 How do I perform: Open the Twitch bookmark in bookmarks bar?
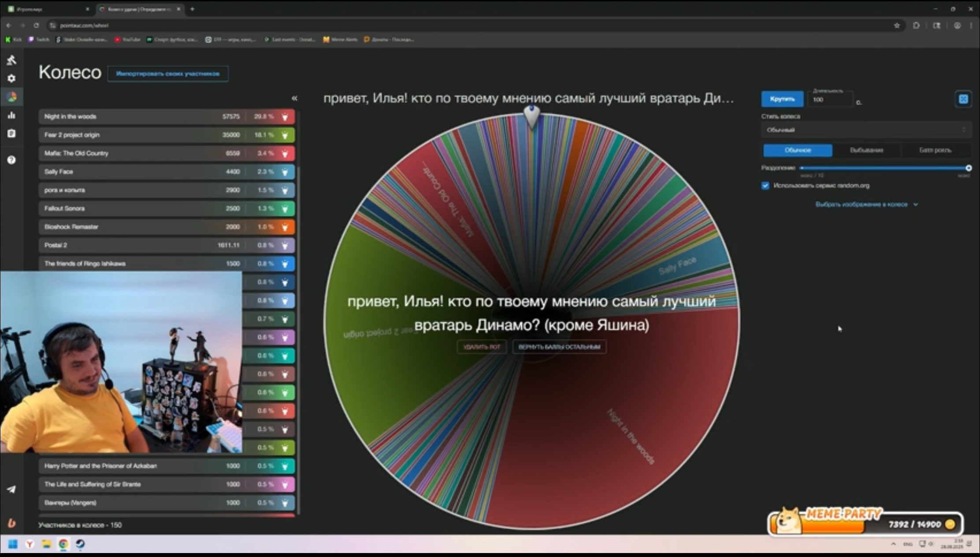tap(39, 40)
